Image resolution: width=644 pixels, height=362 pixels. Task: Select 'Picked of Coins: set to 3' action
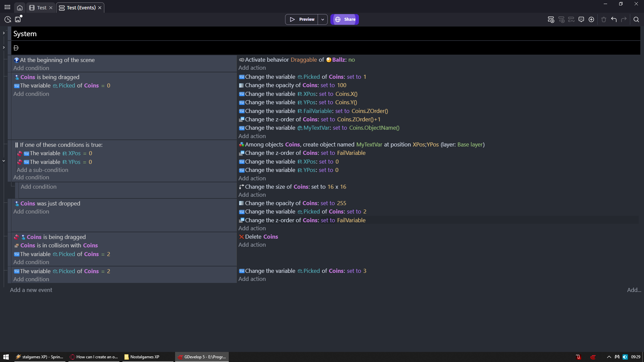303,271
